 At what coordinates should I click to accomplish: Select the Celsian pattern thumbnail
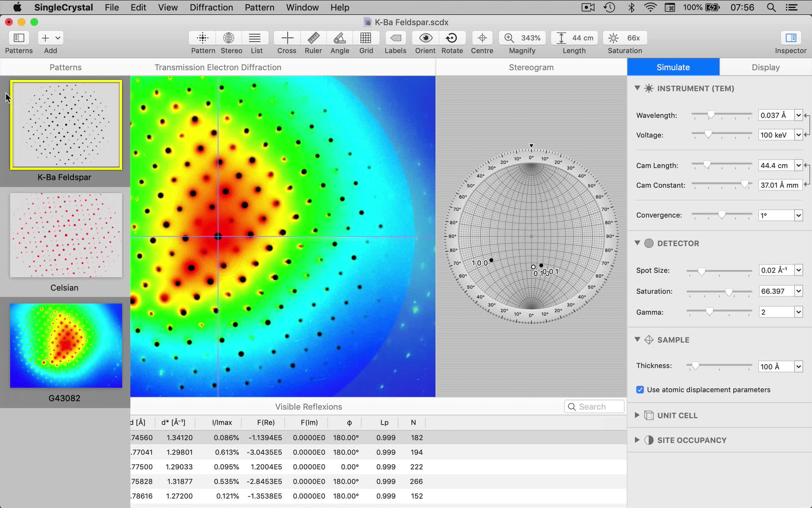pos(66,235)
